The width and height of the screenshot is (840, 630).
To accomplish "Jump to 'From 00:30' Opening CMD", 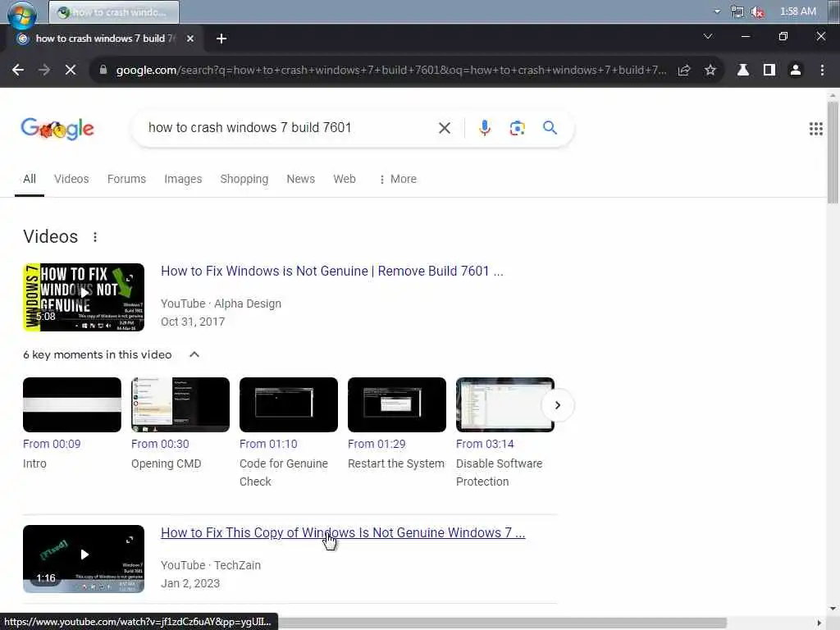I will click(160, 444).
